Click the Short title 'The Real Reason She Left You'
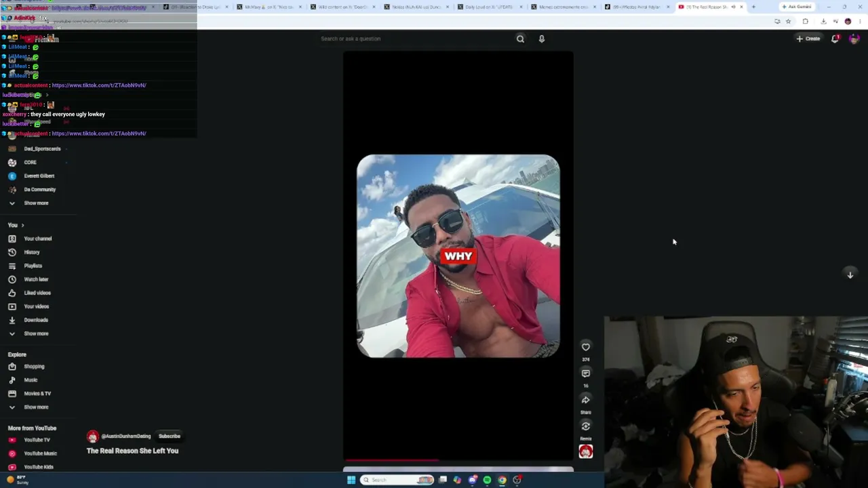 (x=133, y=451)
